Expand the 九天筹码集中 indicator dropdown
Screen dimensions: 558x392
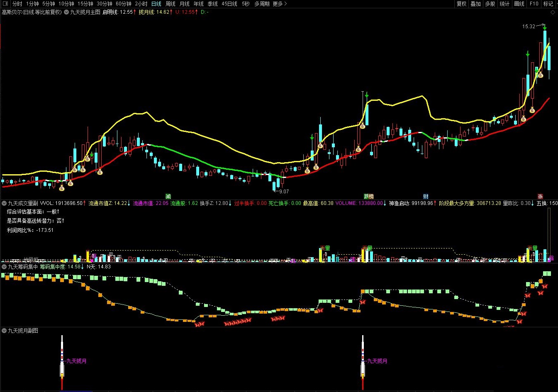tap(4, 267)
